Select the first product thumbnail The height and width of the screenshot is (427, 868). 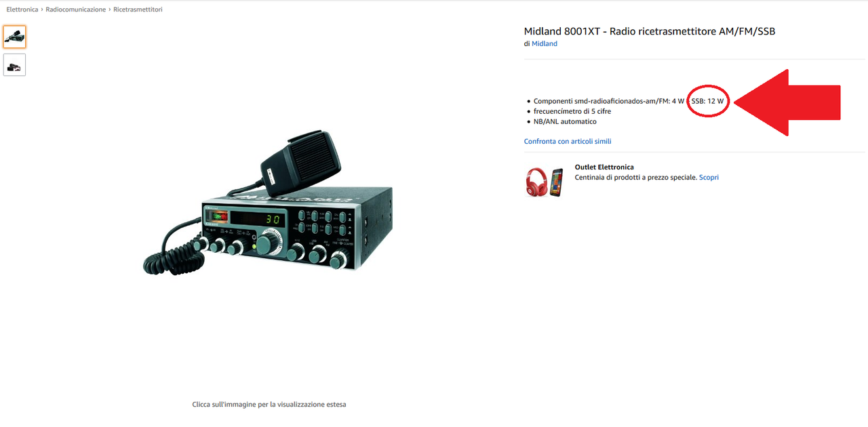click(x=14, y=37)
